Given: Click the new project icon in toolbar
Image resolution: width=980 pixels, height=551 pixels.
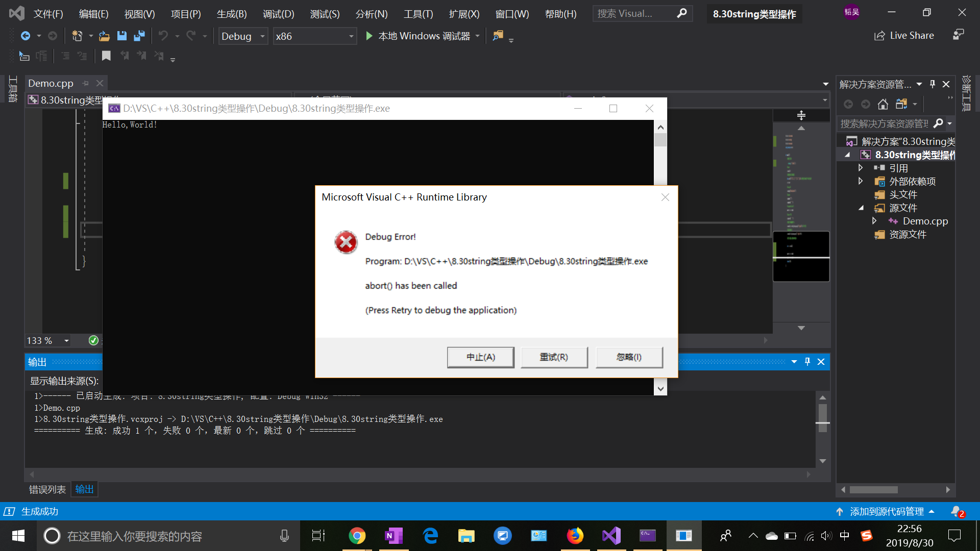Looking at the screenshot, I should [77, 36].
